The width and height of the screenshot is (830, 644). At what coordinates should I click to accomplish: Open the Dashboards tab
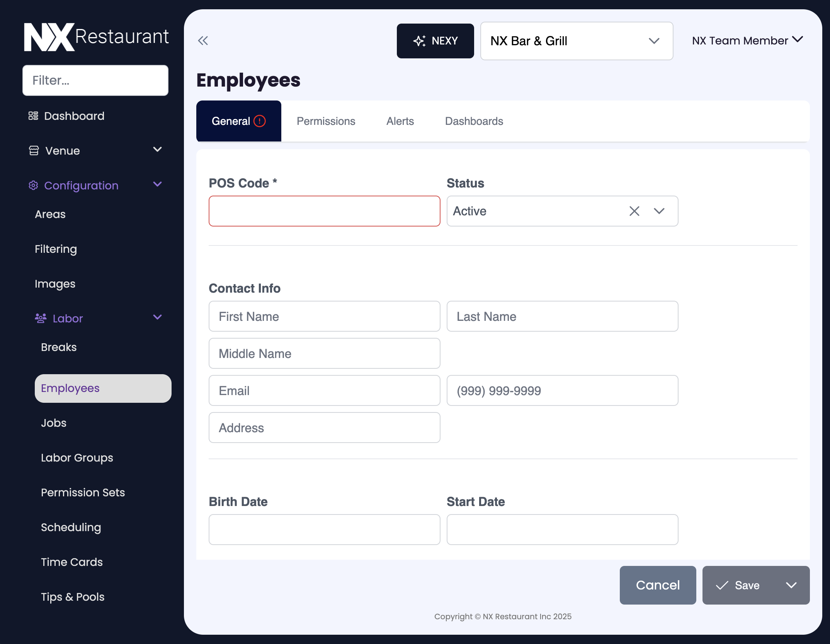474,121
